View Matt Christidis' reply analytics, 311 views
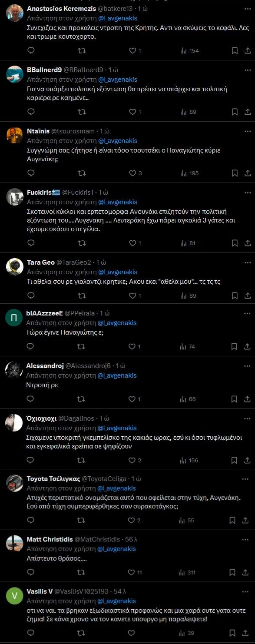Viewport: 255px width, 644px height. (x=188, y=572)
